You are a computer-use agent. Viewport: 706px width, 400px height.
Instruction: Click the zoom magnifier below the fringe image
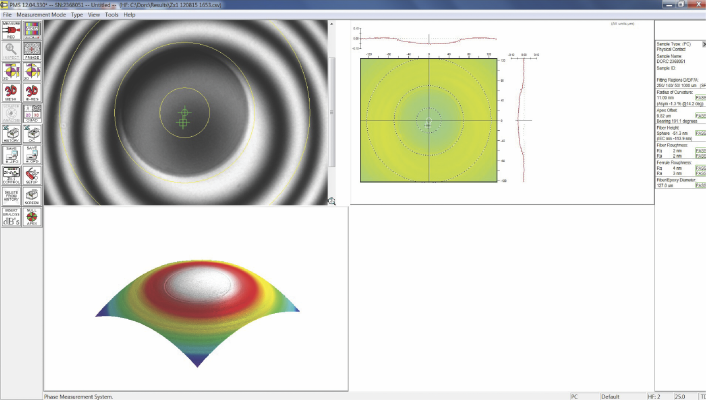coord(331,201)
